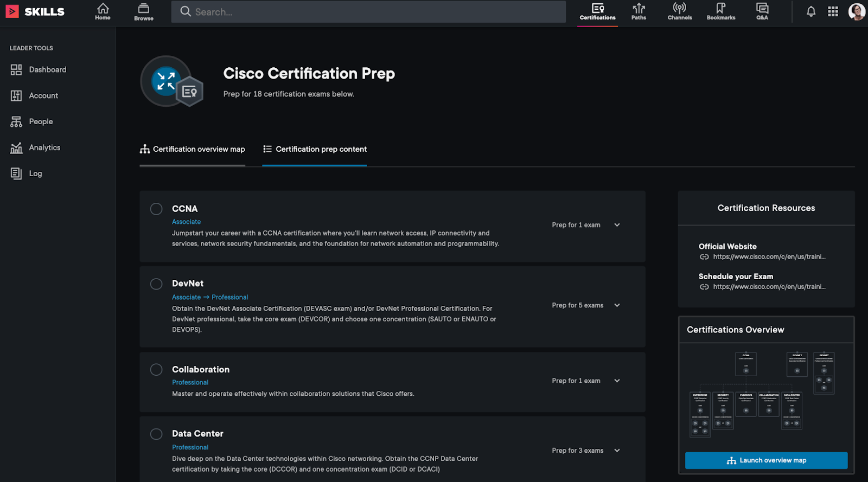Click into the Search input field
The image size is (868, 482).
click(369, 11)
